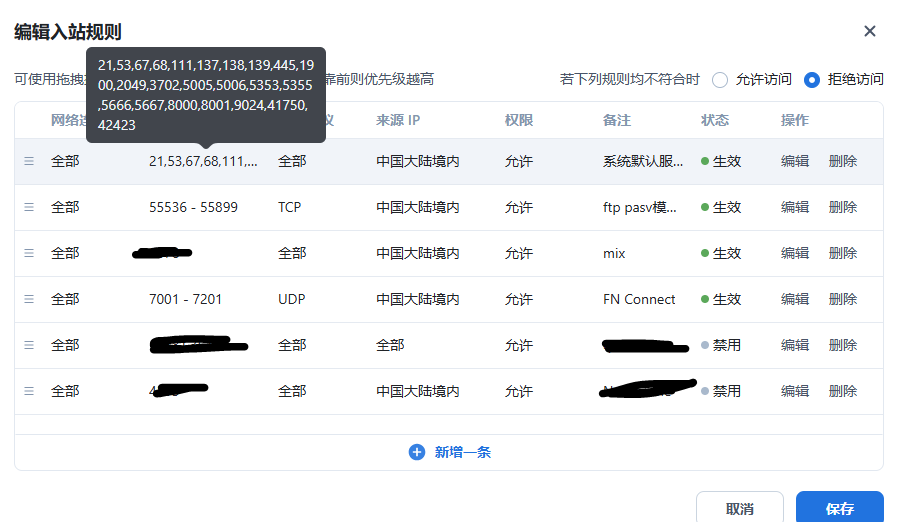Click 中国大陆境内 in the 7001 - 7201 row
903x522 pixels.
(x=418, y=300)
